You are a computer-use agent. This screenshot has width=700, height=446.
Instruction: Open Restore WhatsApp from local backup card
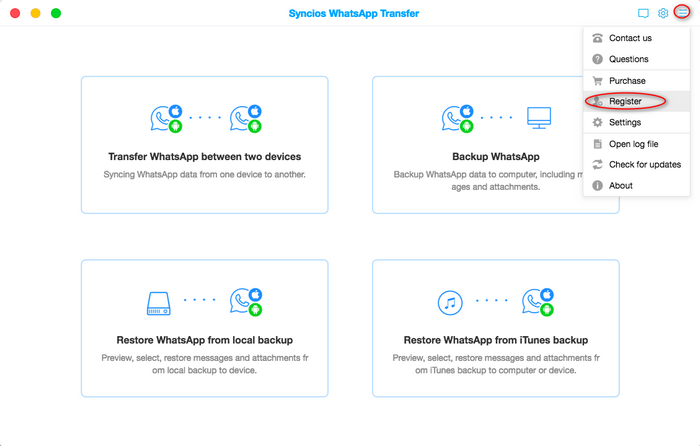pyautogui.click(x=204, y=328)
